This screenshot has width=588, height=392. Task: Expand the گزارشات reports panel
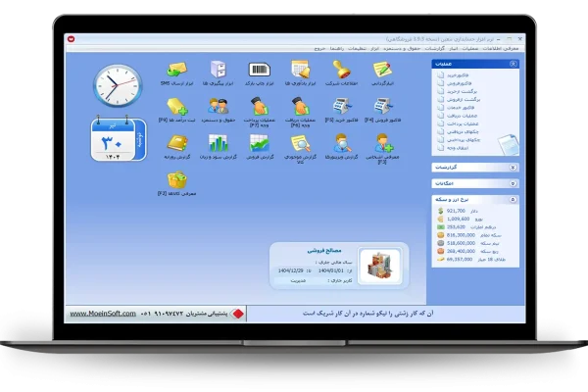513,167
